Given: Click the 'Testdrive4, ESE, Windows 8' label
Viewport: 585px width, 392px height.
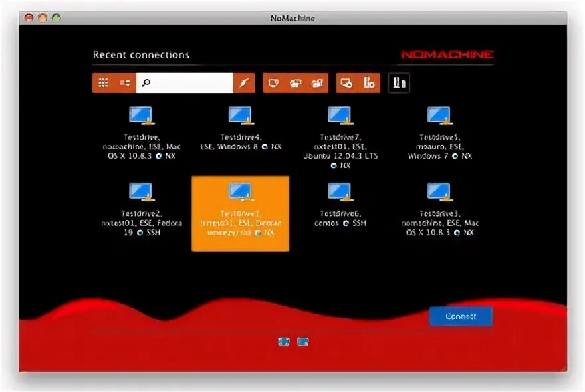Looking at the screenshot, I should pos(241,142).
